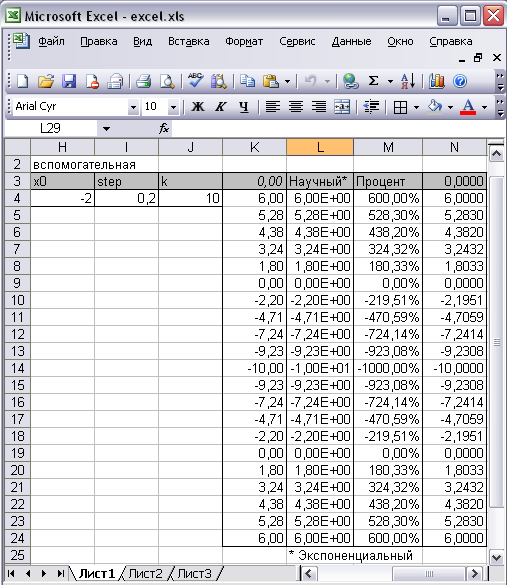507x585 pixels.
Task: Sort ascending with the A-Я icon
Action: click(x=408, y=81)
